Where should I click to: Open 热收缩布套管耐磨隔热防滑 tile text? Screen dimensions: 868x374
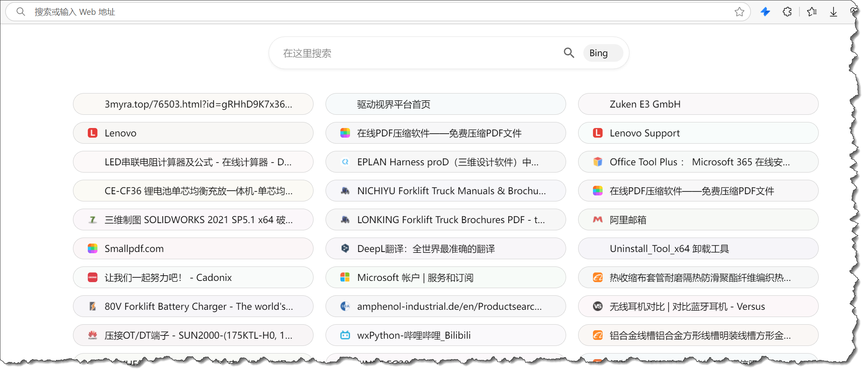coord(700,278)
